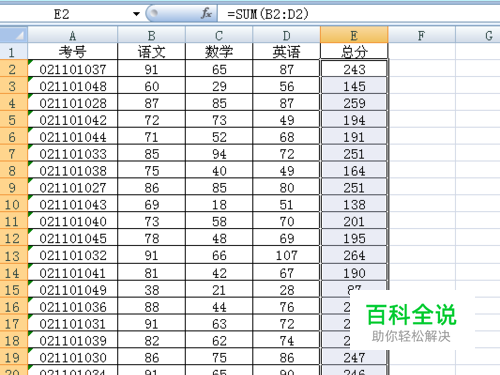Click cell with exam number 021101027
The image size is (500, 375).
point(73,187)
